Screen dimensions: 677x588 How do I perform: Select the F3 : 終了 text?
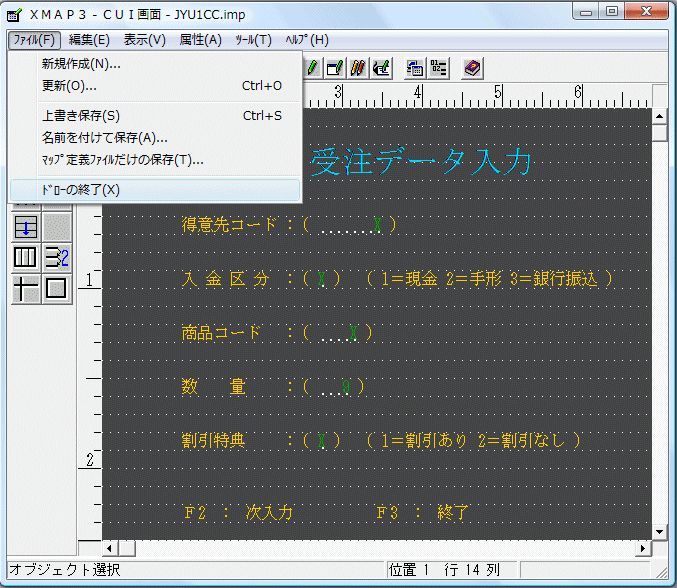(422, 513)
